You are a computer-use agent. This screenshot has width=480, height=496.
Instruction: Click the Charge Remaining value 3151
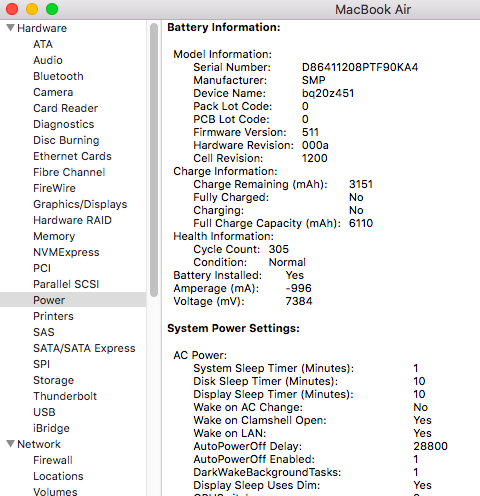click(x=361, y=184)
